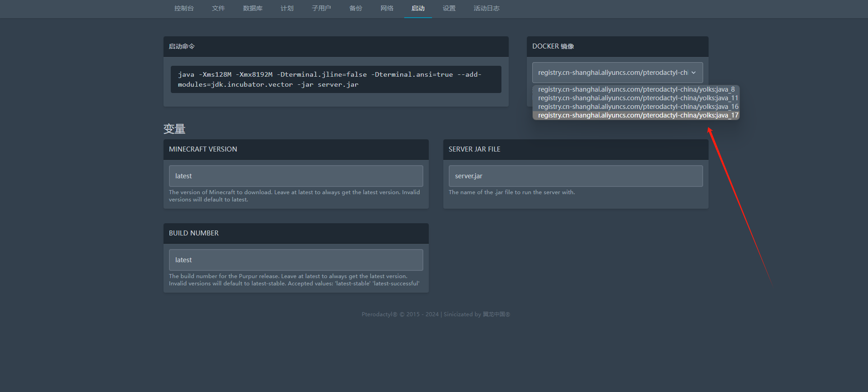
Task: Click the 翼龙中国 footer link
Action: (x=496, y=314)
